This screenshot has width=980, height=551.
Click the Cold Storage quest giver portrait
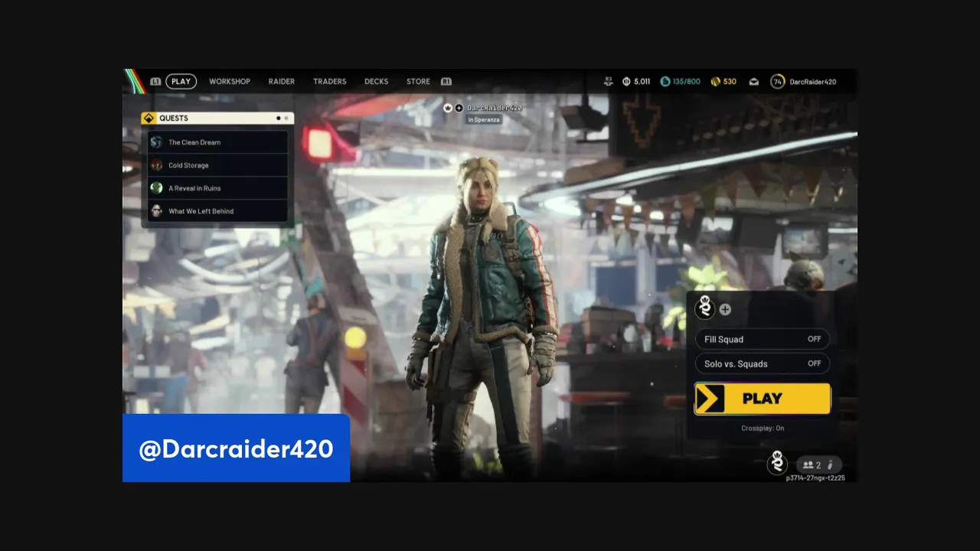[157, 165]
